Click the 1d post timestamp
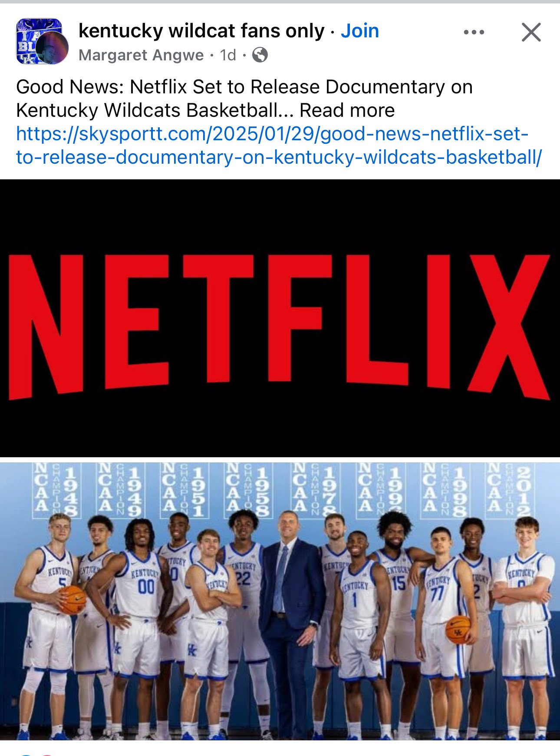This screenshot has width=560, height=756. click(x=228, y=55)
